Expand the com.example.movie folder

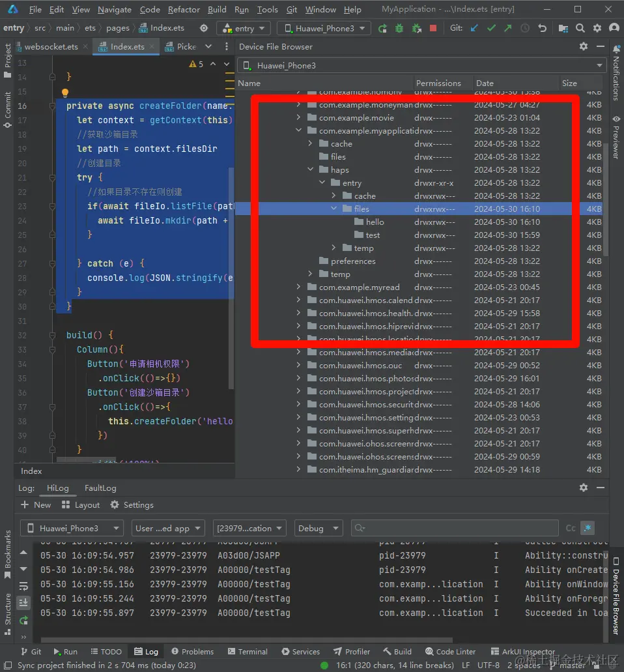point(299,117)
